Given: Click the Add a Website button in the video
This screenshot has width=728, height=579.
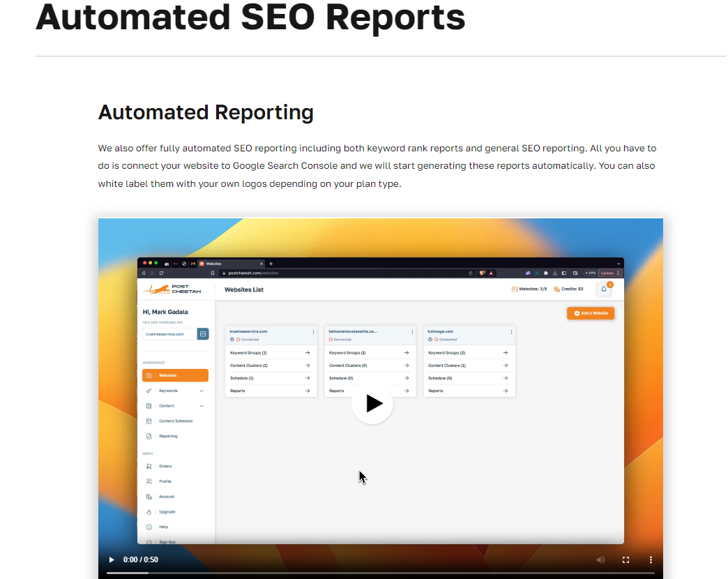Looking at the screenshot, I should click(x=591, y=313).
